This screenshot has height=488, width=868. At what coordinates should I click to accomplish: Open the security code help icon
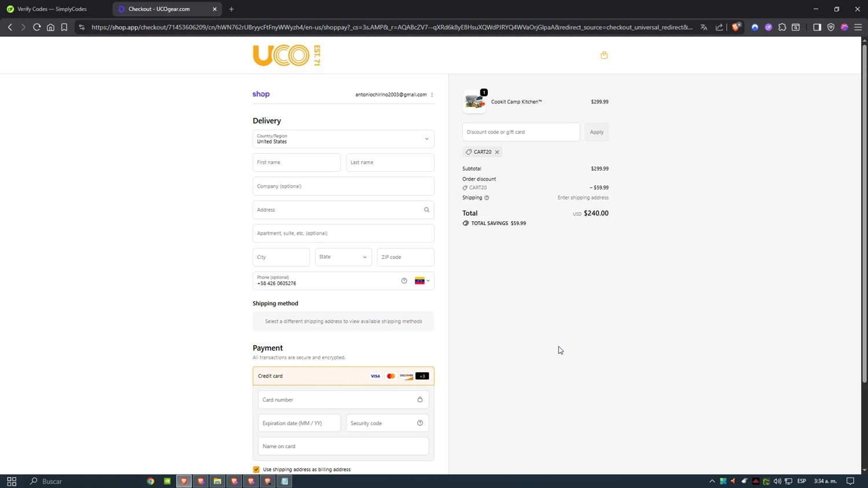[420, 423]
